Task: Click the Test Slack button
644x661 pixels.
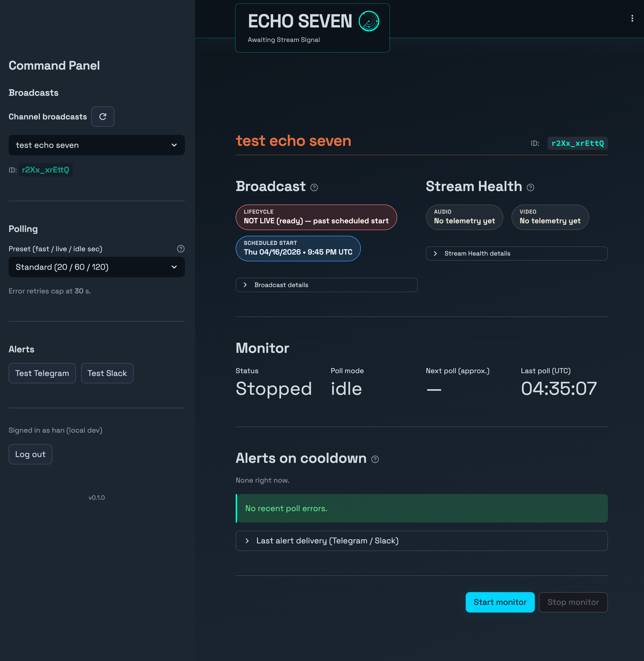Action: coord(107,373)
